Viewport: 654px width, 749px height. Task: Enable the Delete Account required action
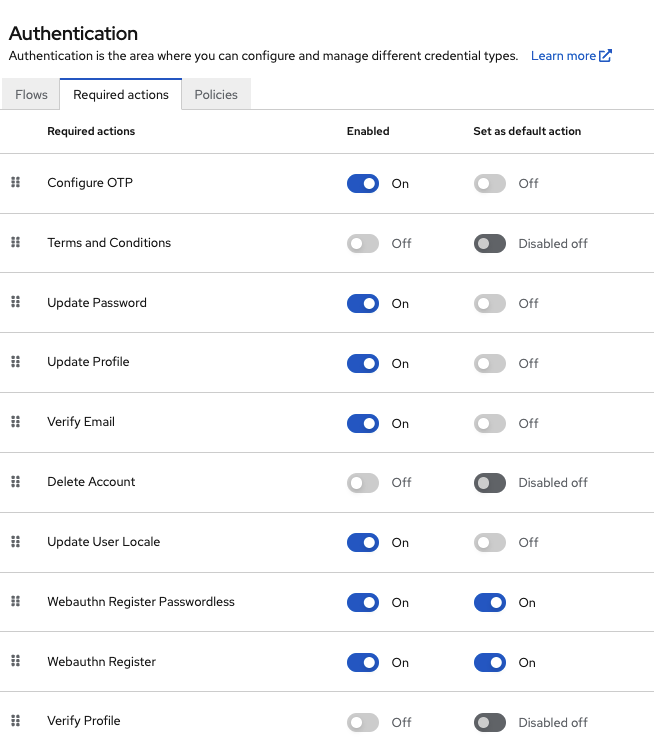(x=363, y=483)
